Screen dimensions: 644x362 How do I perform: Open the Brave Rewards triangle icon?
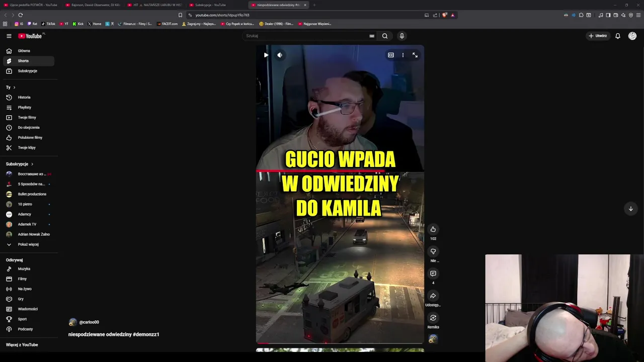(x=452, y=15)
